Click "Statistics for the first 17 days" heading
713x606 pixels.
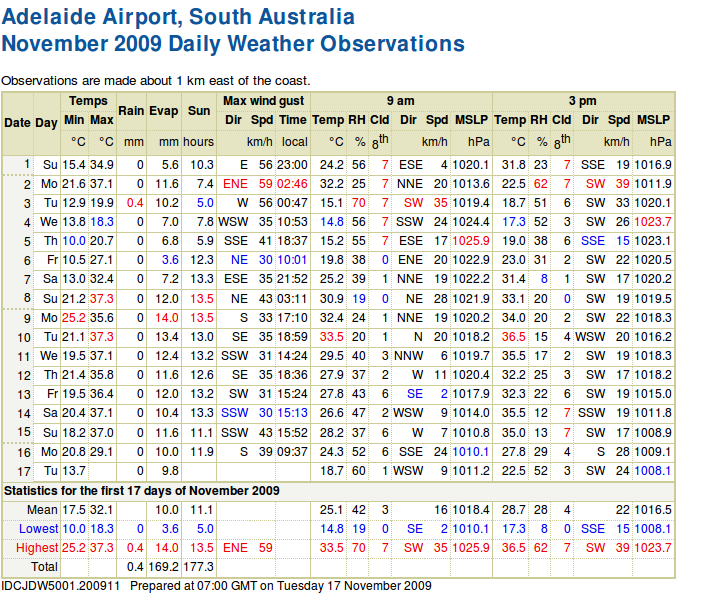click(x=141, y=491)
